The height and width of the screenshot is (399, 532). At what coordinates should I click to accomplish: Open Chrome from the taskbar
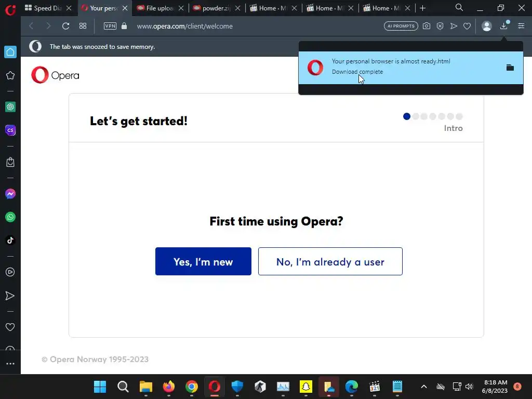click(x=192, y=387)
